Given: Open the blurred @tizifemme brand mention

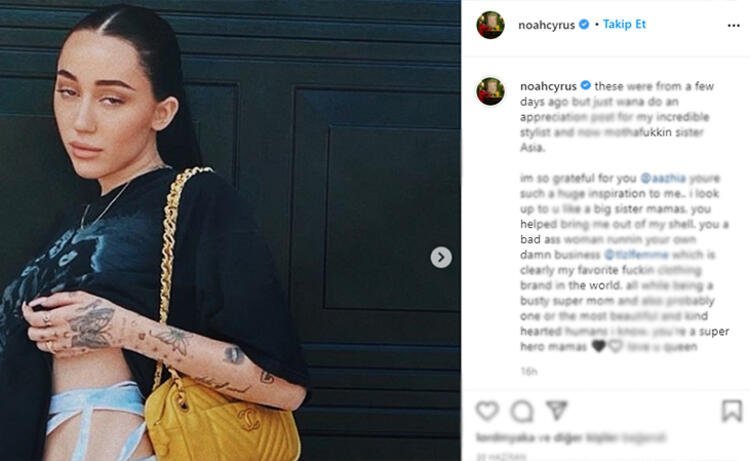Looking at the screenshot, I should click(x=636, y=254).
